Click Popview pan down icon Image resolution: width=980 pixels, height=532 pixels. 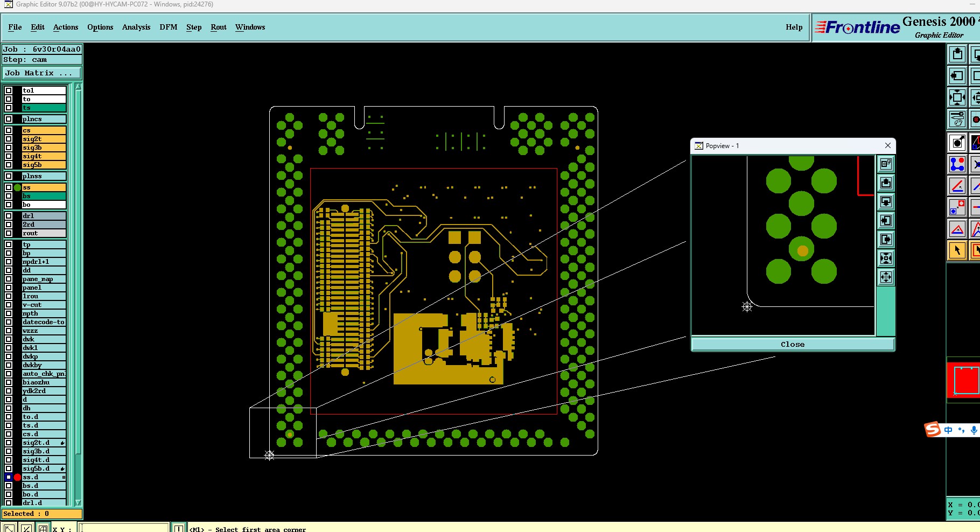(886, 202)
